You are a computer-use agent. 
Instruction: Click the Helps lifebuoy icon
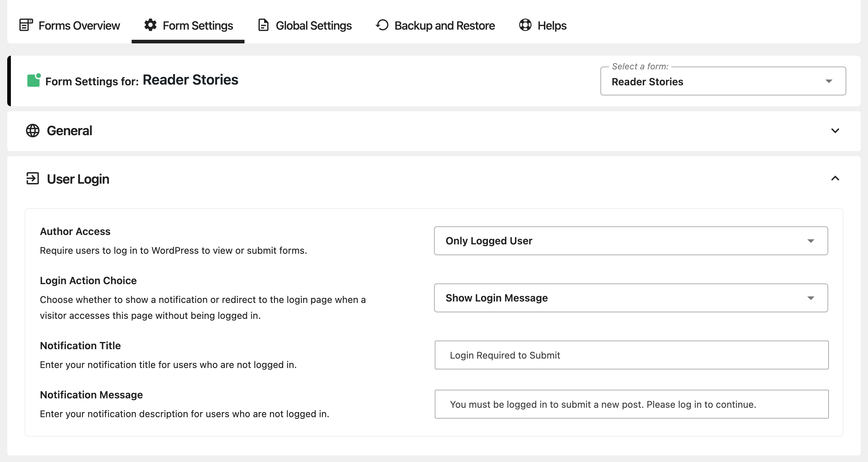[x=525, y=25]
